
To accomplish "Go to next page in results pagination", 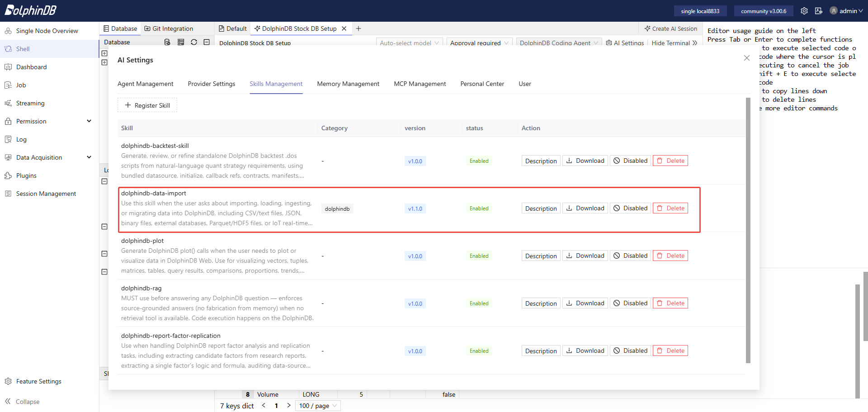I will coord(288,406).
